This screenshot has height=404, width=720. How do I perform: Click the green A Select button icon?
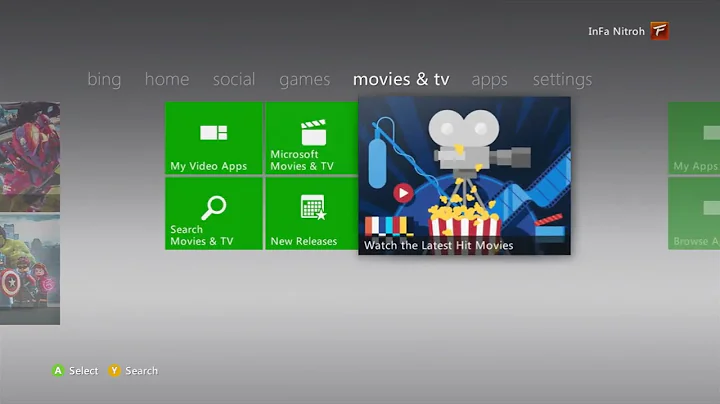click(x=58, y=370)
